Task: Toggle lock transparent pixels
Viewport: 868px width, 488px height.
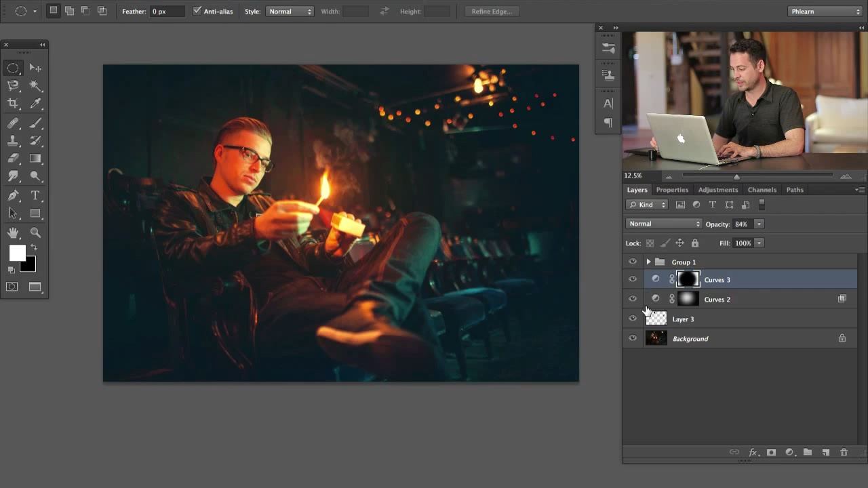Action: click(x=650, y=243)
